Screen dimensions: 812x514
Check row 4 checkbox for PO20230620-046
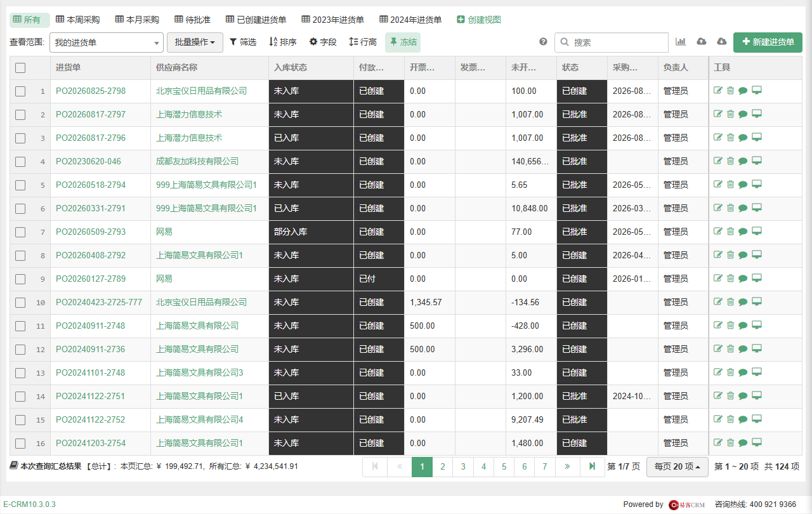click(x=20, y=162)
